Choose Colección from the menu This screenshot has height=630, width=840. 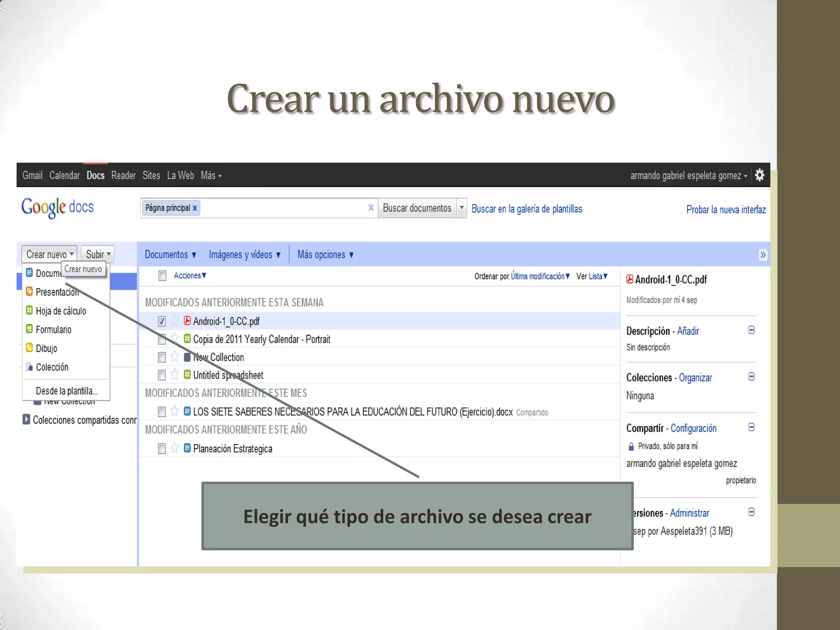tap(47, 367)
